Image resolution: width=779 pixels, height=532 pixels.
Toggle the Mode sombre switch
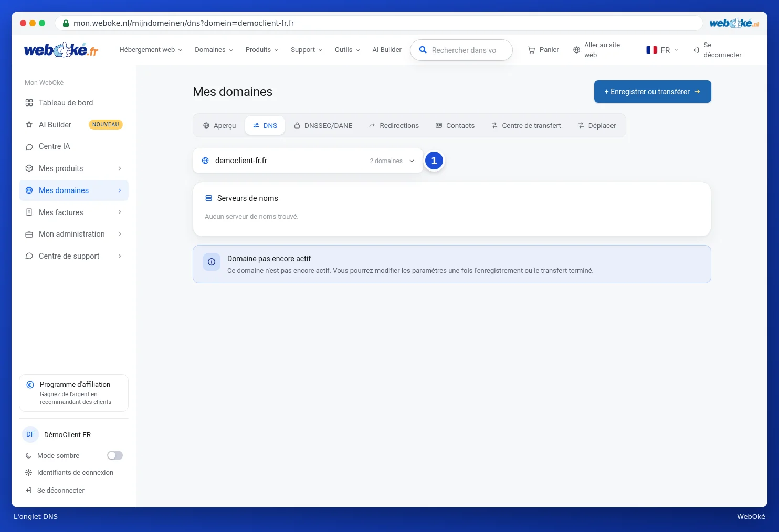(115, 455)
